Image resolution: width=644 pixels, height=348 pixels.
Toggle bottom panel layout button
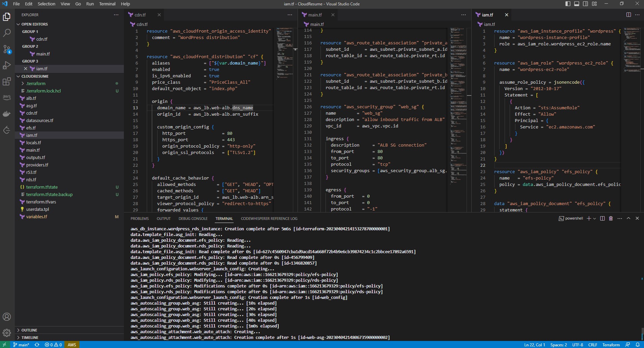[x=577, y=4]
